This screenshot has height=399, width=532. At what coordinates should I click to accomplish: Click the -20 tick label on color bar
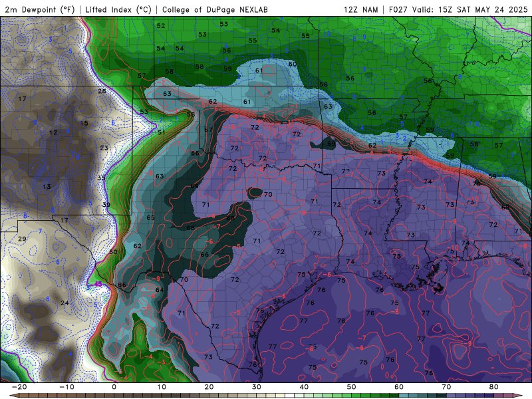point(19,387)
